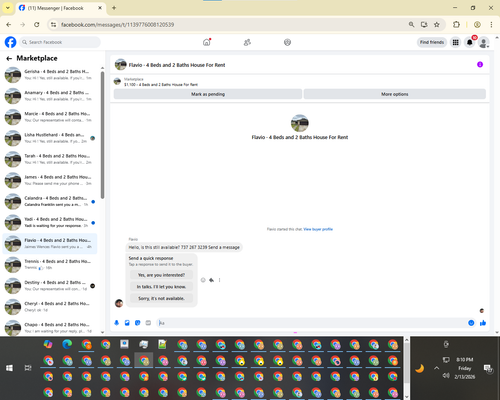Choose a sticker icon in the composer
500x400 pixels.
(138, 323)
